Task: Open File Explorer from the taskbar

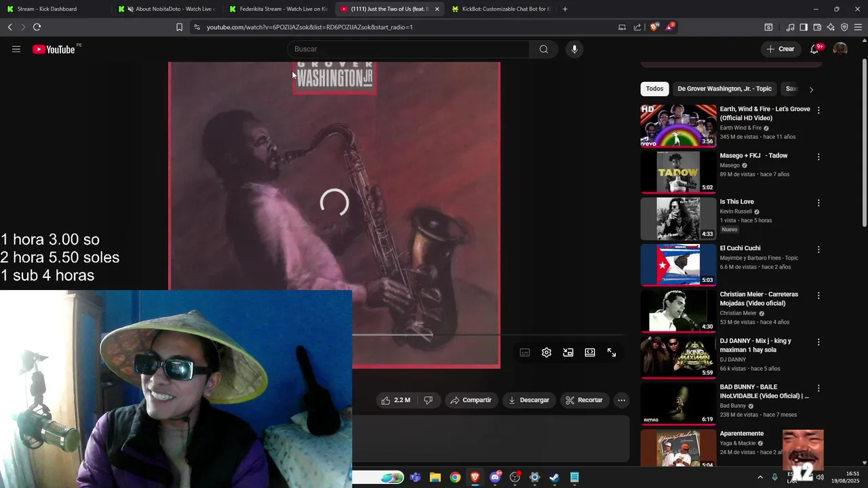Action: point(435,477)
